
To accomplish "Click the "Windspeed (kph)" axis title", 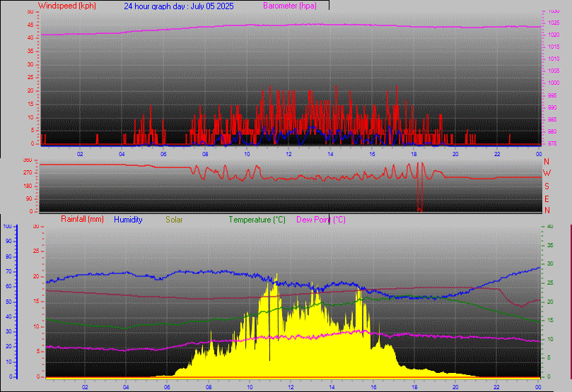I will pyautogui.click(x=66, y=6).
